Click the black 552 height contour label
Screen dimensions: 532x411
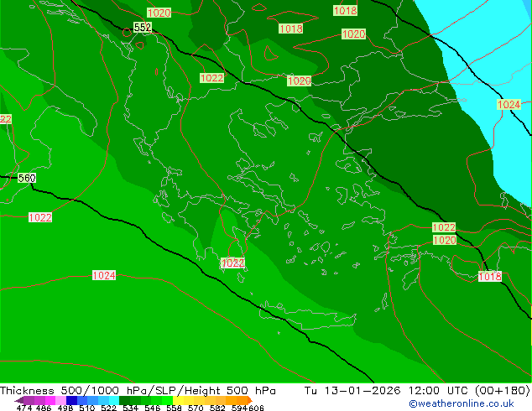(x=143, y=27)
